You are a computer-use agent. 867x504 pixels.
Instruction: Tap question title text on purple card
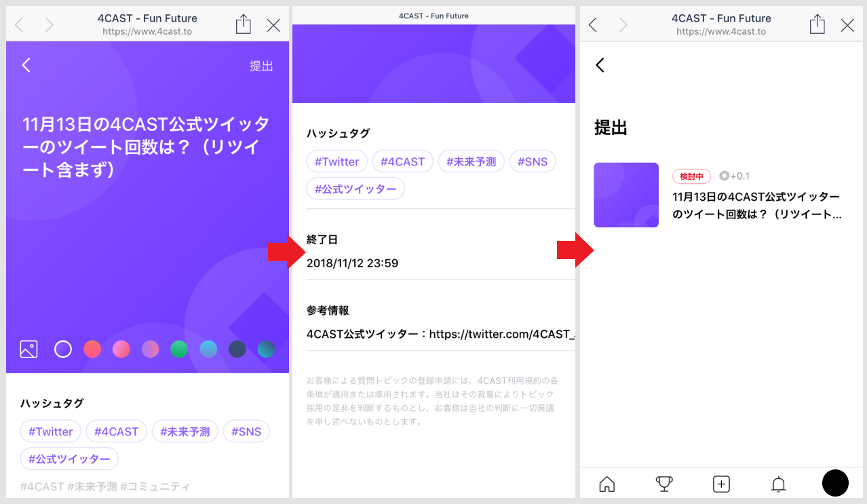click(x=147, y=147)
